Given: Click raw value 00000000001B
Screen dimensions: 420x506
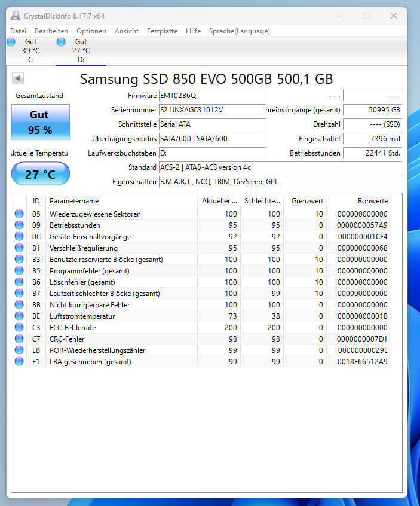Looking at the screenshot, I should point(362,316).
